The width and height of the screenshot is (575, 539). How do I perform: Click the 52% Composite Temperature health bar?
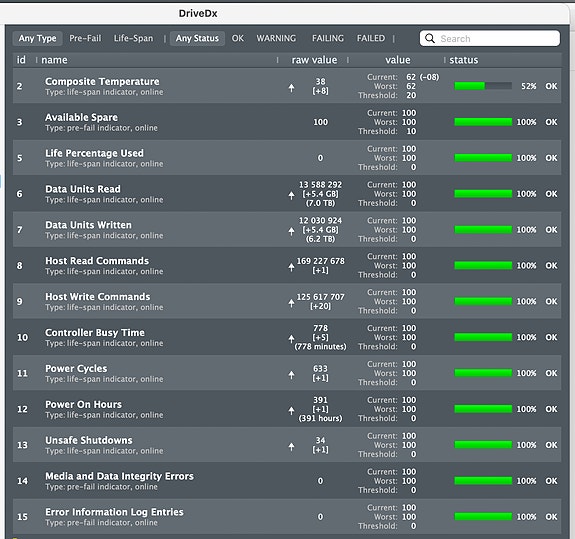(x=483, y=86)
